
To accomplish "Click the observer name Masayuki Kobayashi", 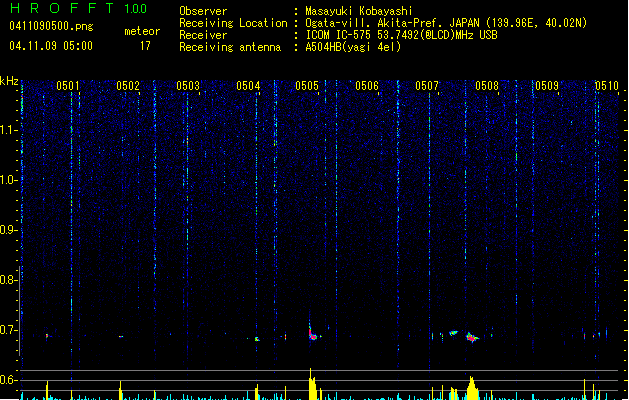I will [x=358, y=11].
